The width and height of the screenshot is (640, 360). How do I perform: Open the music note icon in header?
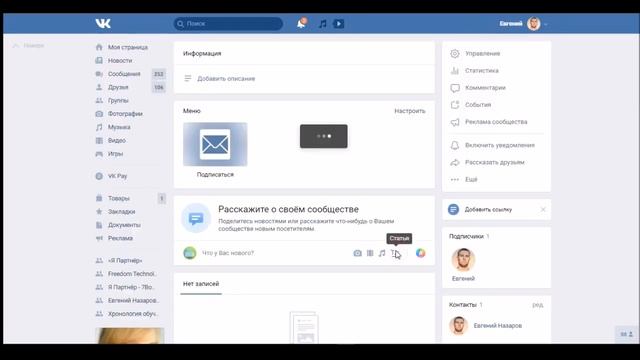click(322, 24)
